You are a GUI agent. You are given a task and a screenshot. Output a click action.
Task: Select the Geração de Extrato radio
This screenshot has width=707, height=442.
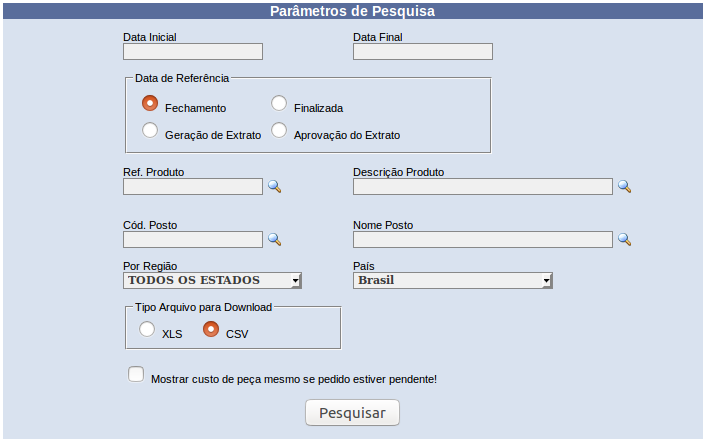tap(150, 130)
